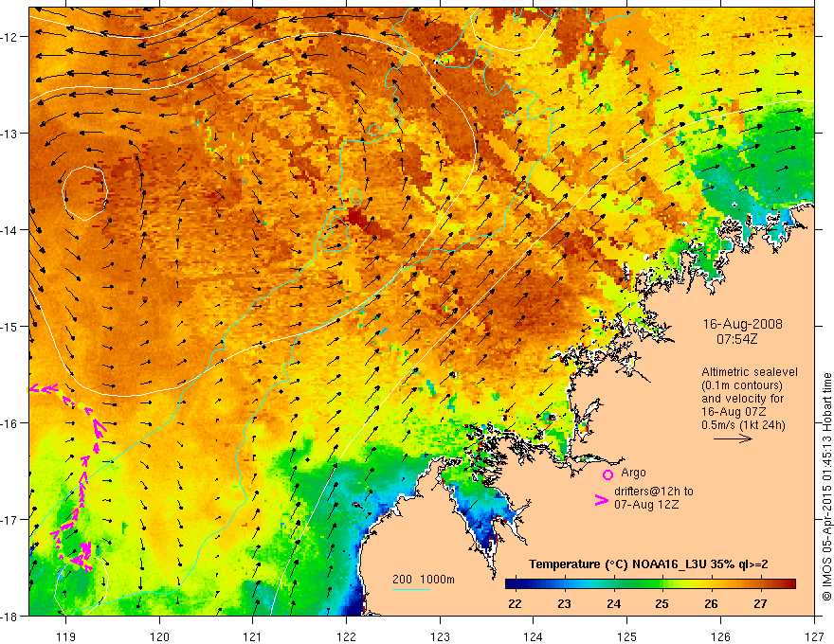Click the '07-Aug 12Z' drifter date text
This screenshot has height=644, width=834.
point(646,505)
